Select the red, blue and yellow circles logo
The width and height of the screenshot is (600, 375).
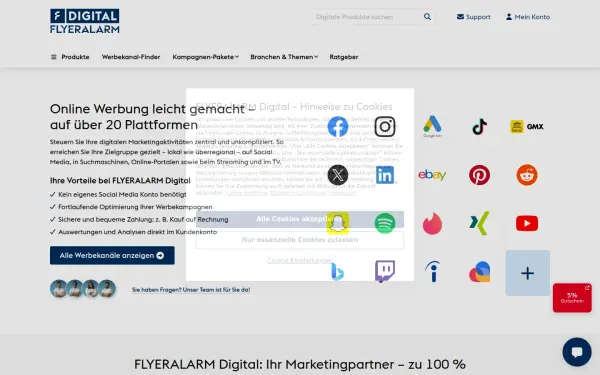click(479, 272)
